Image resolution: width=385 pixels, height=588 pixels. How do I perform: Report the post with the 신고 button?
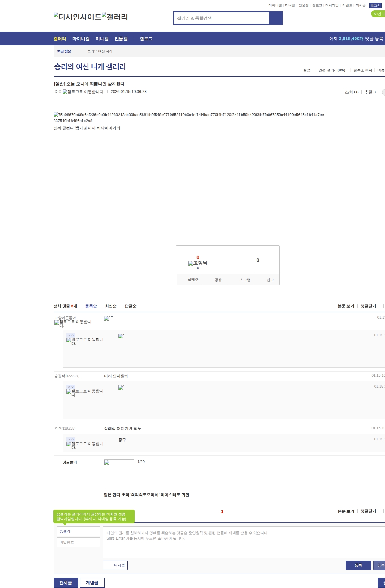[267, 279]
